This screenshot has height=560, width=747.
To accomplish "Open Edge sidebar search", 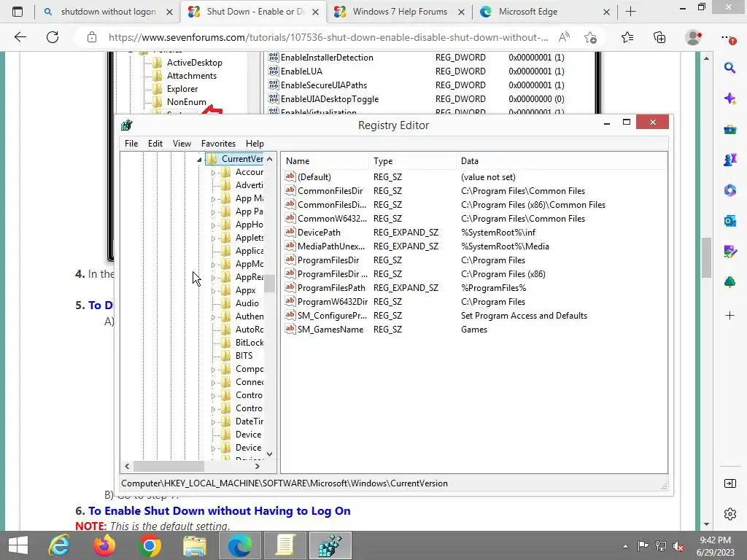I will coord(729,68).
